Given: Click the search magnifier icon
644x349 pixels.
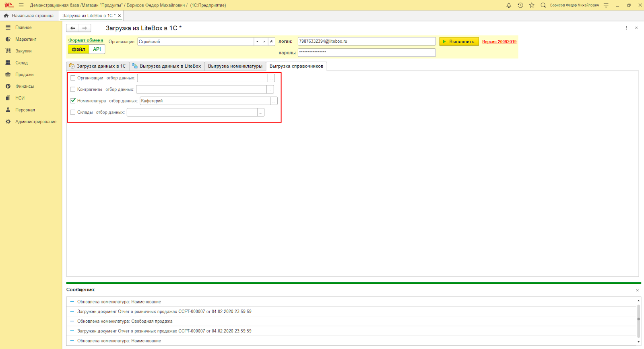Looking at the screenshot, I should point(543,5).
